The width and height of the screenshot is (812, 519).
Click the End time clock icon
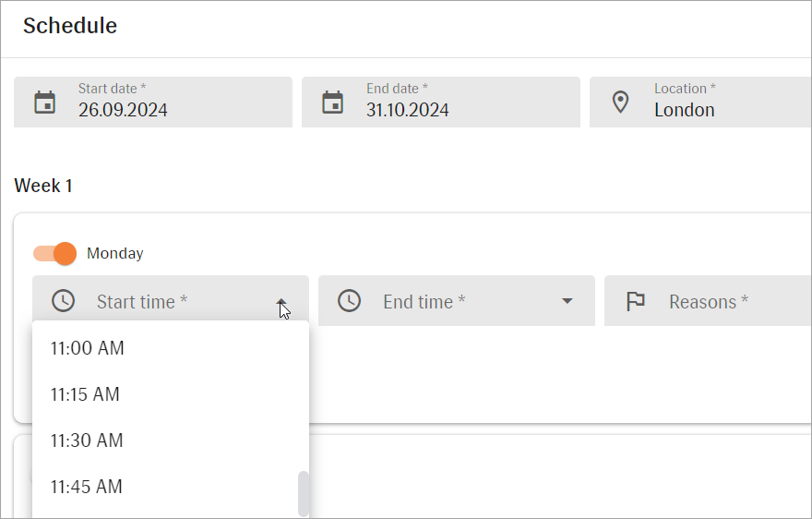pos(349,301)
